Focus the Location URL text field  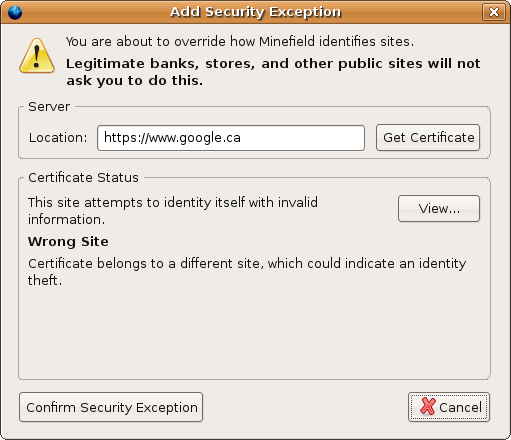coord(231,138)
